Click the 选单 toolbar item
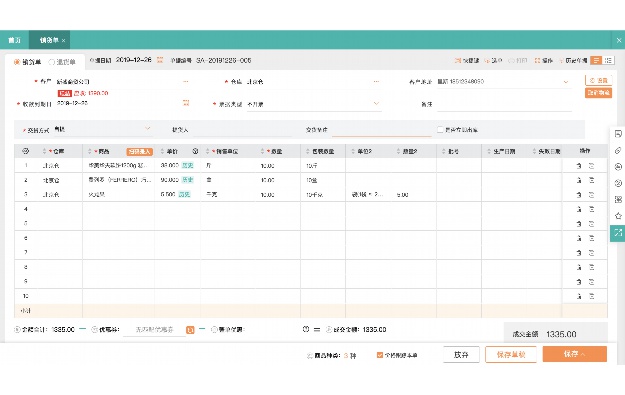Screen dimensions: 625x395 point(493,61)
